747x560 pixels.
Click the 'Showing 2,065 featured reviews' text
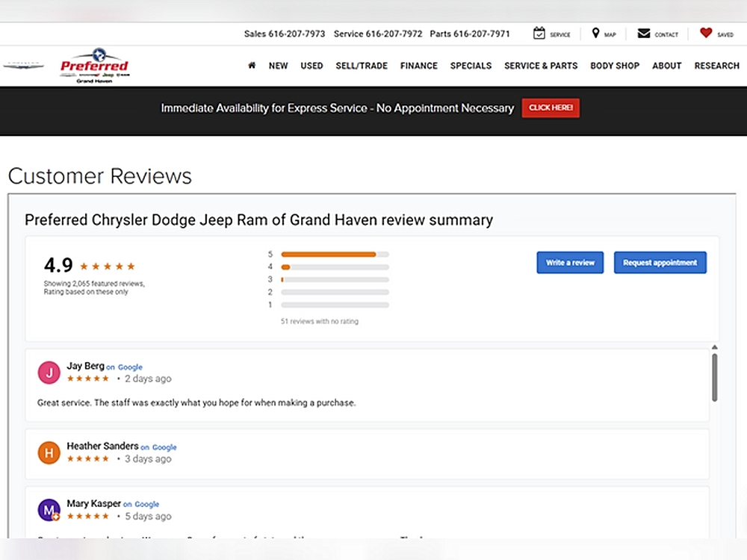(x=94, y=283)
